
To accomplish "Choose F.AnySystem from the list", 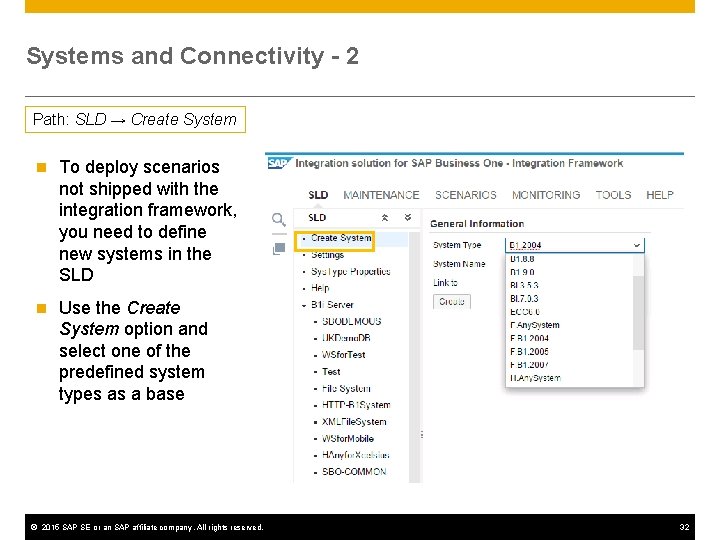I will 534,325.
